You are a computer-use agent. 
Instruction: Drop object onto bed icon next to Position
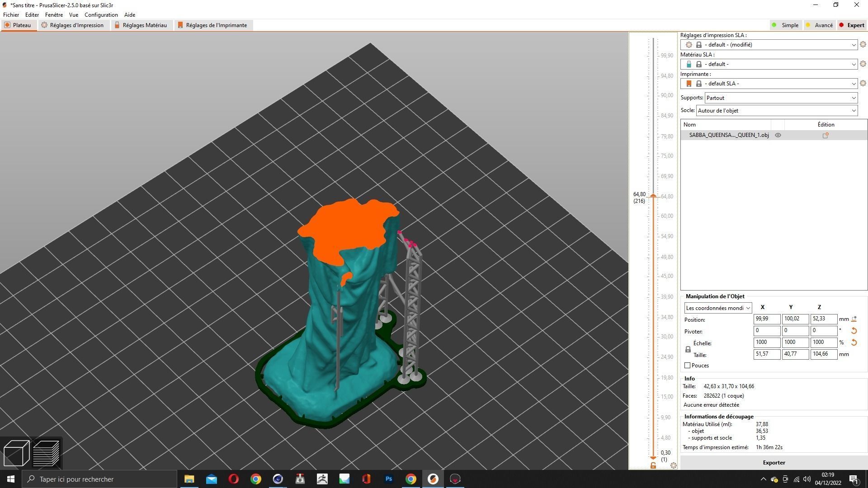click(x=854, y=319)
